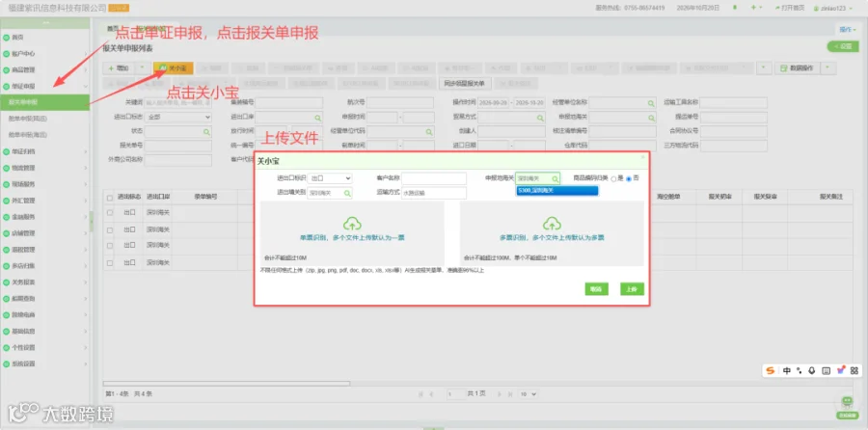Image resolution: width=868 pixels, height=430 pixels.
Task: Toggle the select-all checkbox in table header
Action: (110, 198)
